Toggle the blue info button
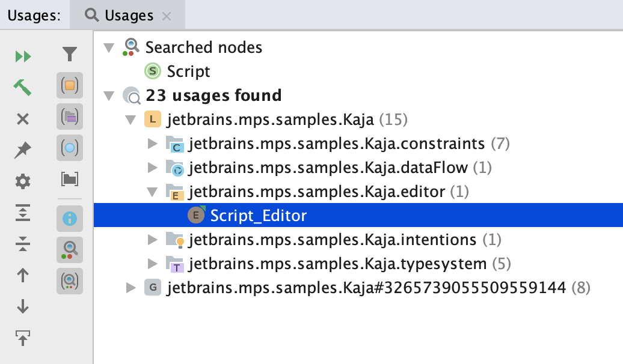The height and width of the screenshot is (364, 623). tap(70, 219)
